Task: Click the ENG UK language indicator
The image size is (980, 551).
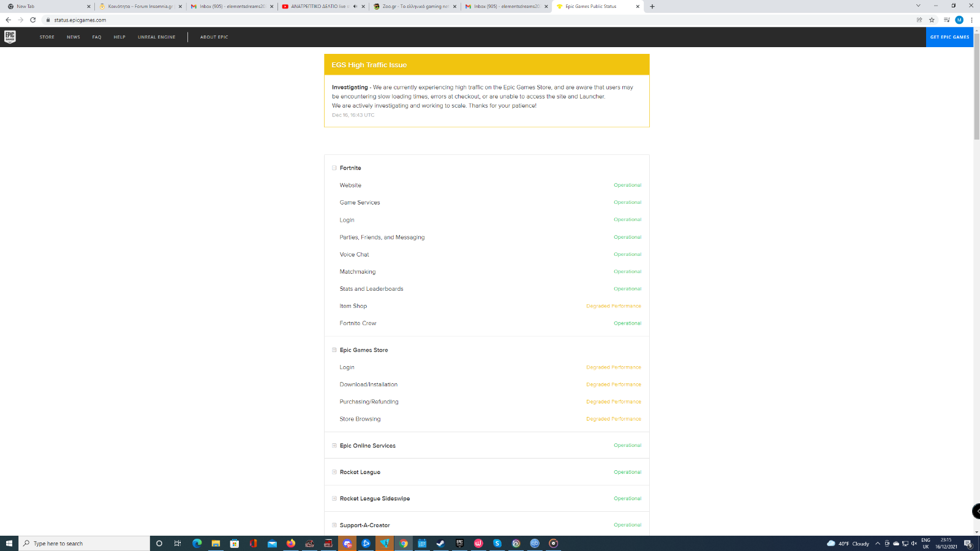Action: pos(926,543)
